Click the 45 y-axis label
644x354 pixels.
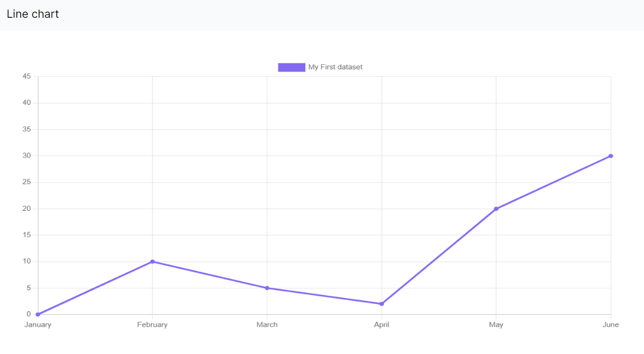pyautogui.click(x=27, y=77)
